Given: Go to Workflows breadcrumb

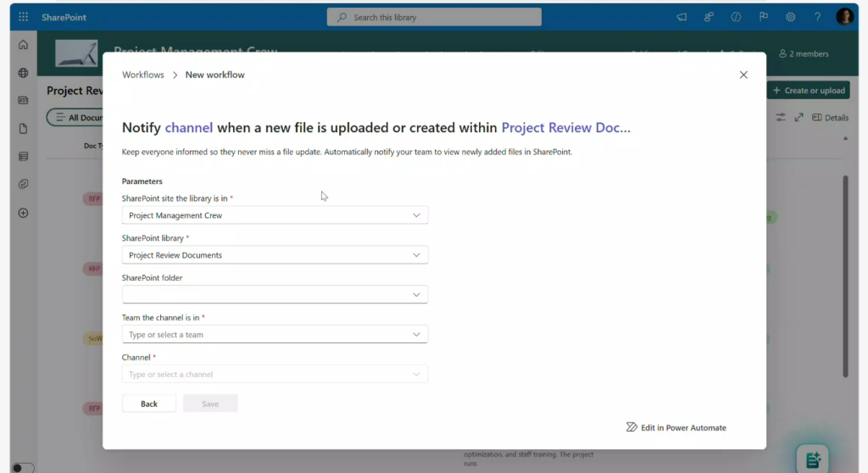Looking at the screenshot, I should [142, 75].
